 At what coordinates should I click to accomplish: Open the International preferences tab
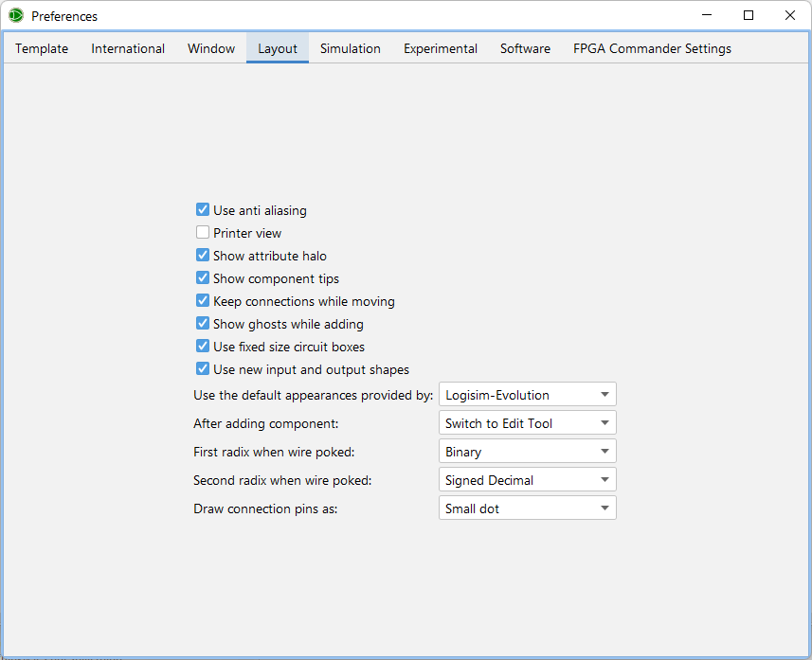pos(128,47)
